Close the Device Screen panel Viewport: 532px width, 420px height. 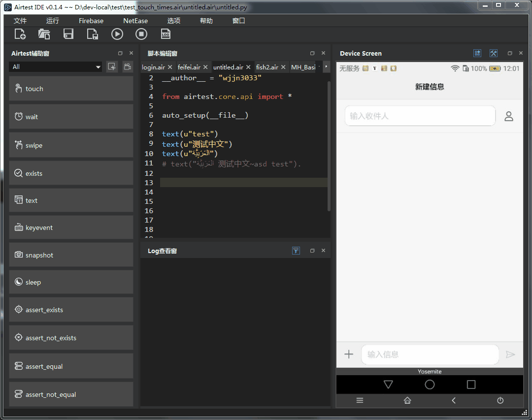pos(521,53)
